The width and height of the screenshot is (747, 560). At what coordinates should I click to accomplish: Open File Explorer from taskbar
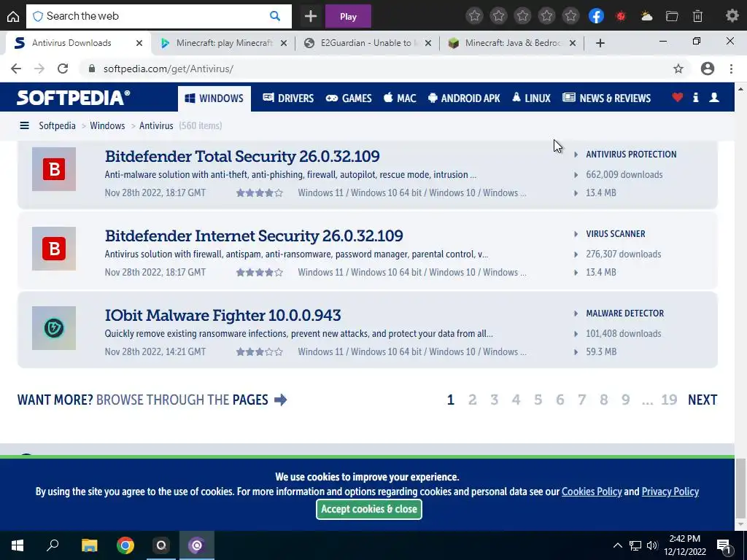pos(89,545)
